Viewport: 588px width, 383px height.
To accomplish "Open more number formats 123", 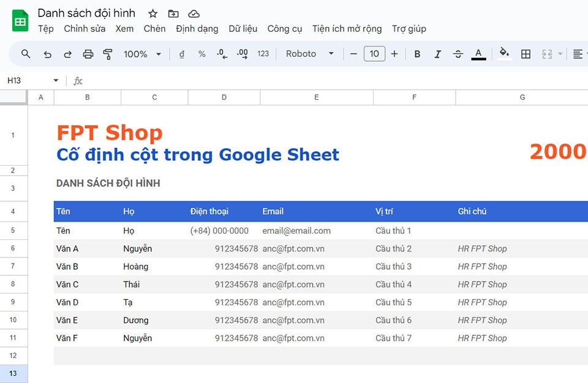I will [x=263, y=54].
